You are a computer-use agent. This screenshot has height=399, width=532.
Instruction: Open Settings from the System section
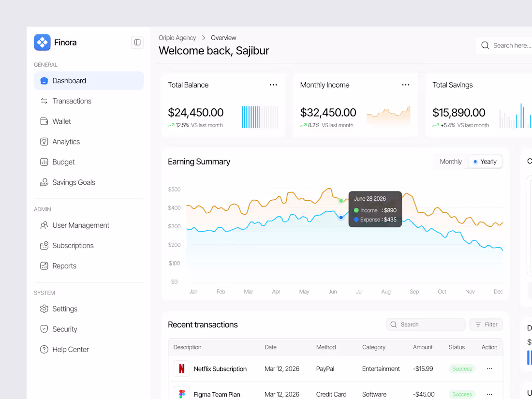point(65,309)
